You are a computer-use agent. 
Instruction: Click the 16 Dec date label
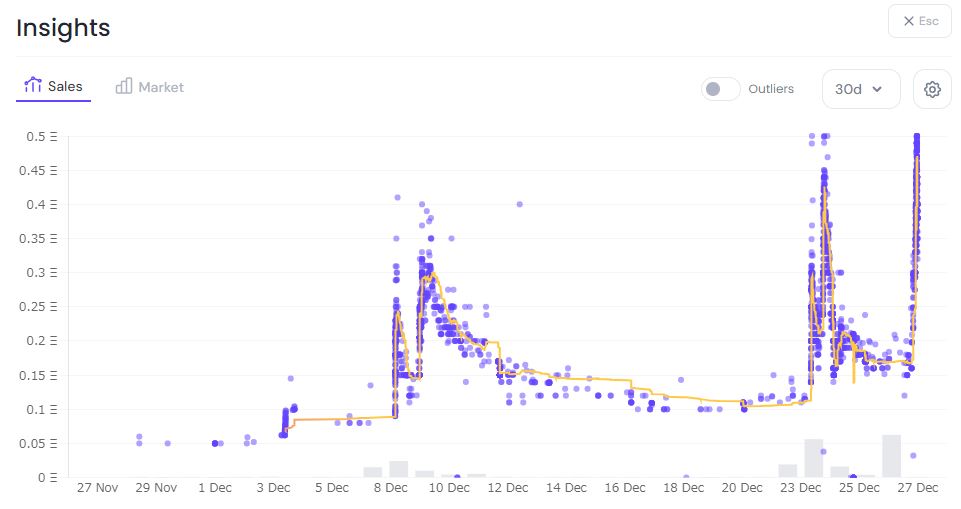click(625, 488)
